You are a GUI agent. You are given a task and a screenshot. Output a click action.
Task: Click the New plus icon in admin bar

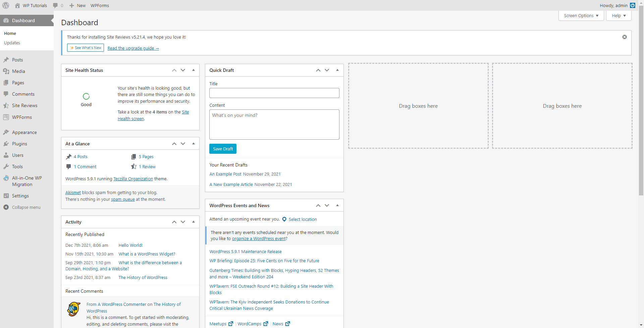pos(71,5)
